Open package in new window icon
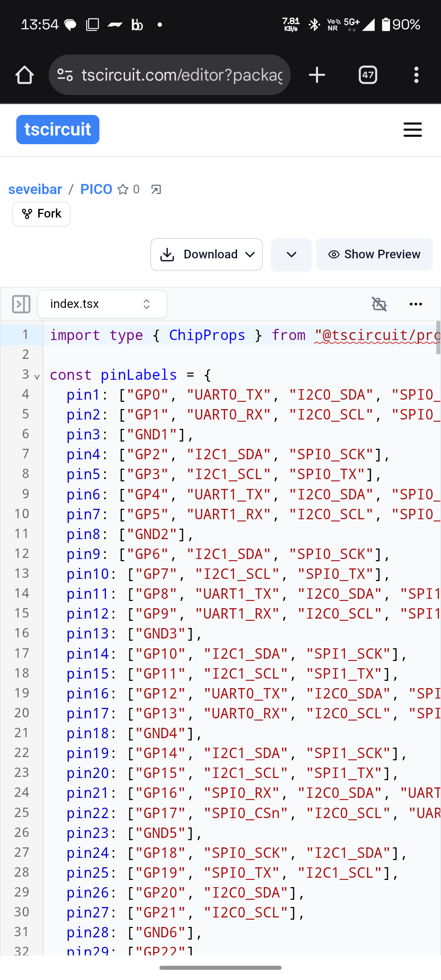 (156, 189)
